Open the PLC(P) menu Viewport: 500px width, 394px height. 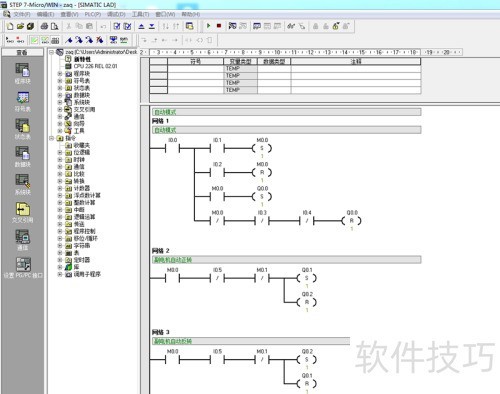click(x=93, y=14)
